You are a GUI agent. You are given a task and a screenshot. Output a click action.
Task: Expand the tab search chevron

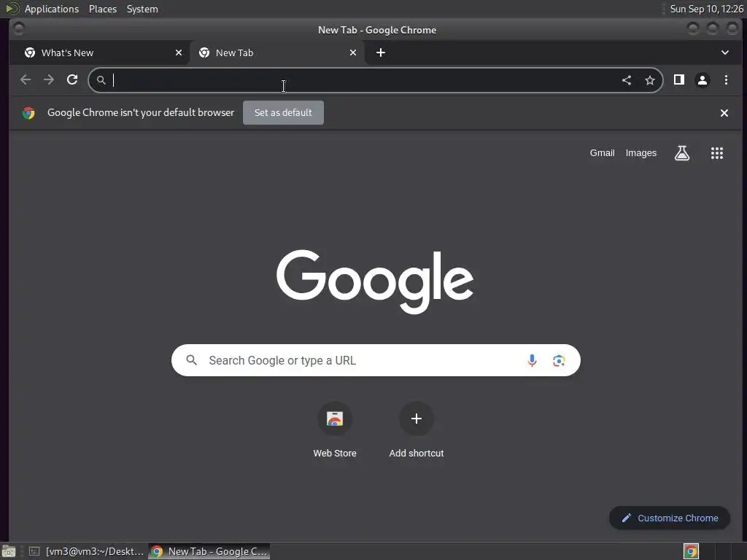tap(725, 52)
